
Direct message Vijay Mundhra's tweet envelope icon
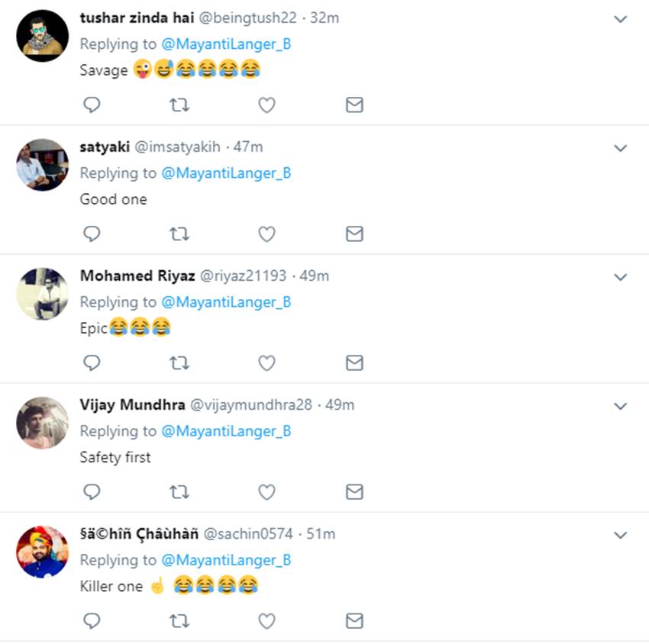354,491
